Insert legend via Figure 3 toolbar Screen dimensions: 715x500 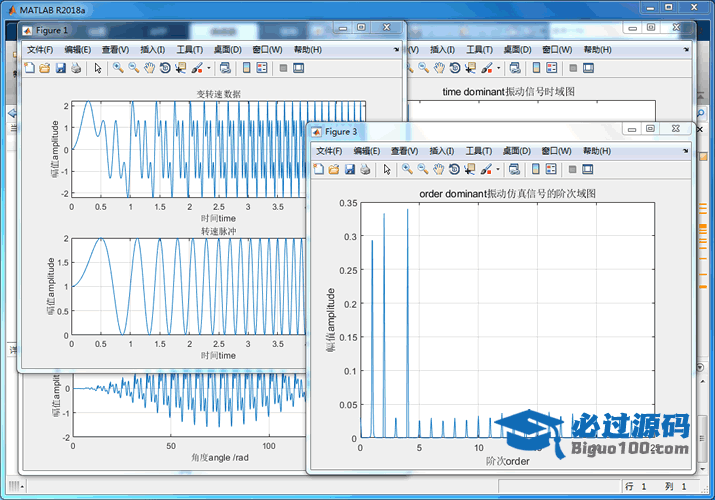551,170
